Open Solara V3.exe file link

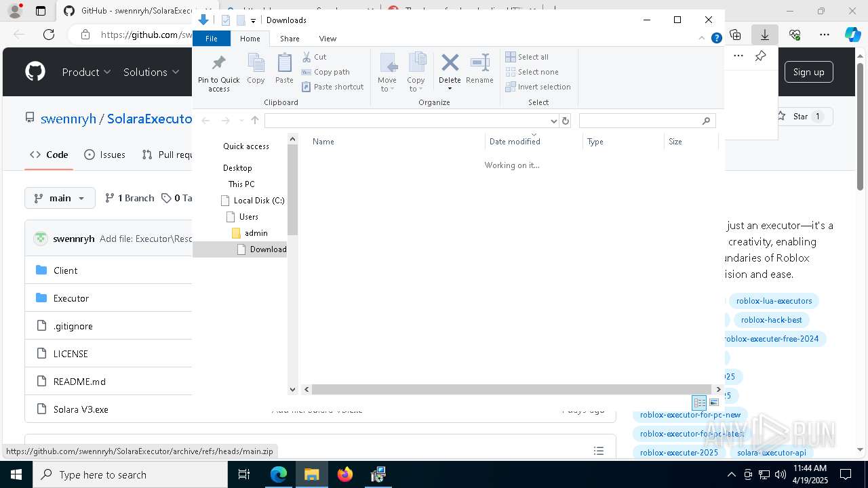coord(81,409)
